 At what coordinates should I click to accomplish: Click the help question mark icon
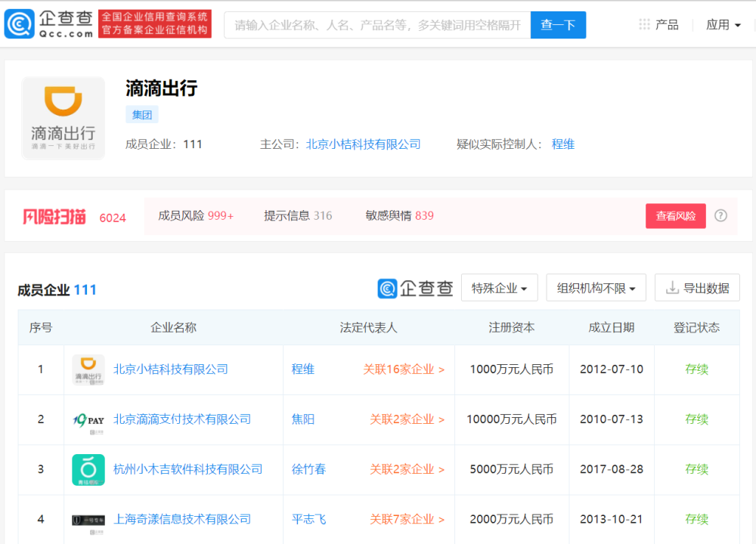click(x=720, y=215)
